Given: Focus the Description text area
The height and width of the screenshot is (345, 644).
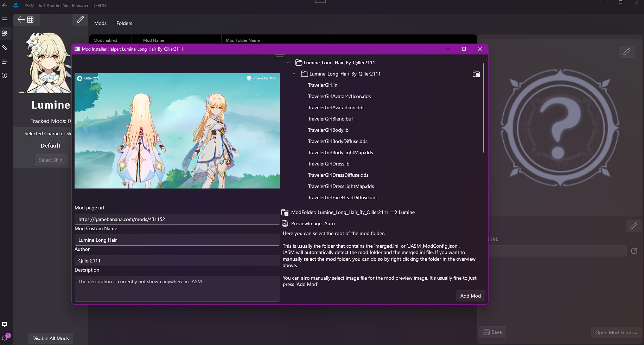Looking at the screenshot, I should [177, 288].
